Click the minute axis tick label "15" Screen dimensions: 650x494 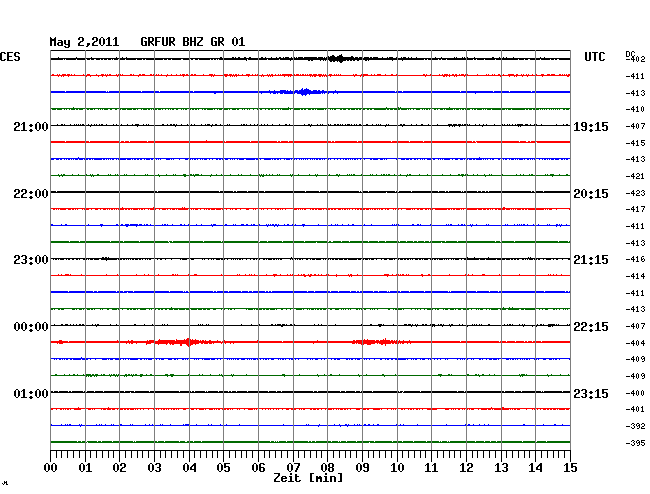tap(570, 467)
